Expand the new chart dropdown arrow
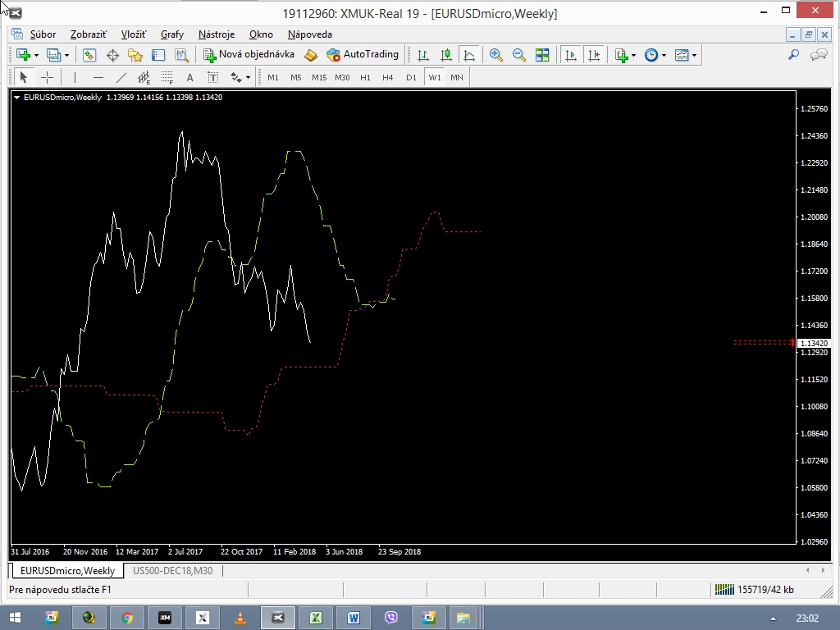 pos(36,55)
